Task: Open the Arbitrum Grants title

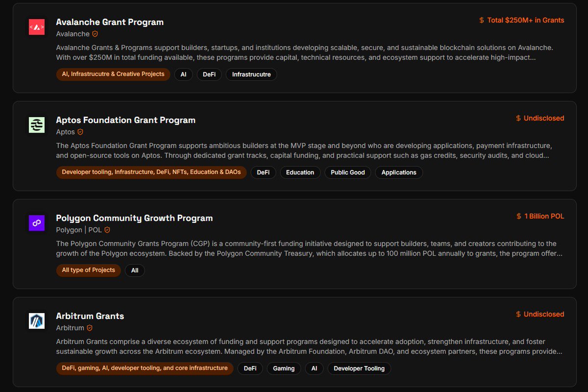Action: click(90, 316)
